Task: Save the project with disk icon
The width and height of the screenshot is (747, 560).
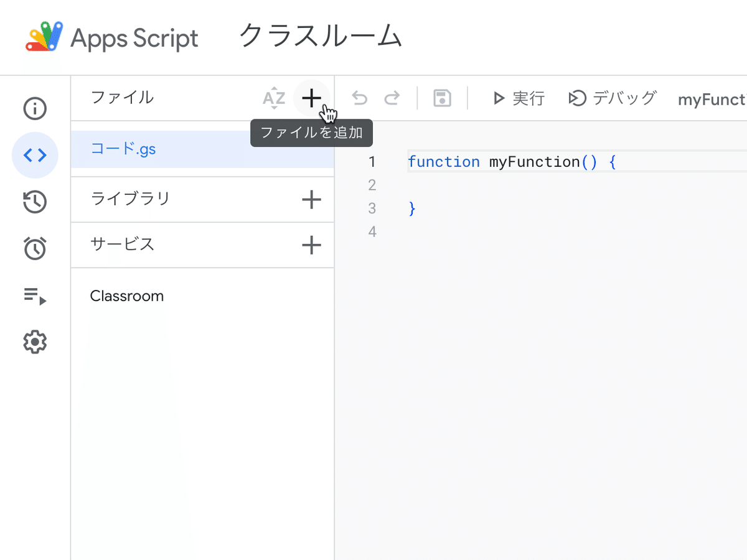Action: click(x=442, y=98)
